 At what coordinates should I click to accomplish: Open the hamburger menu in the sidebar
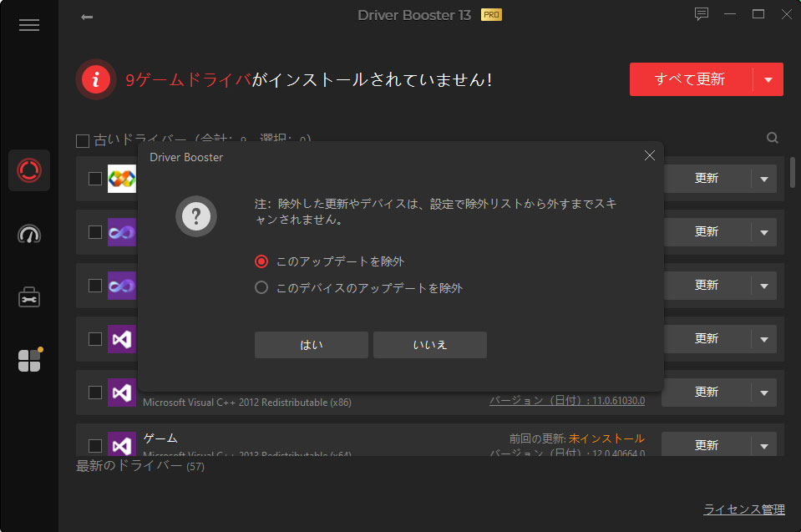29,25
